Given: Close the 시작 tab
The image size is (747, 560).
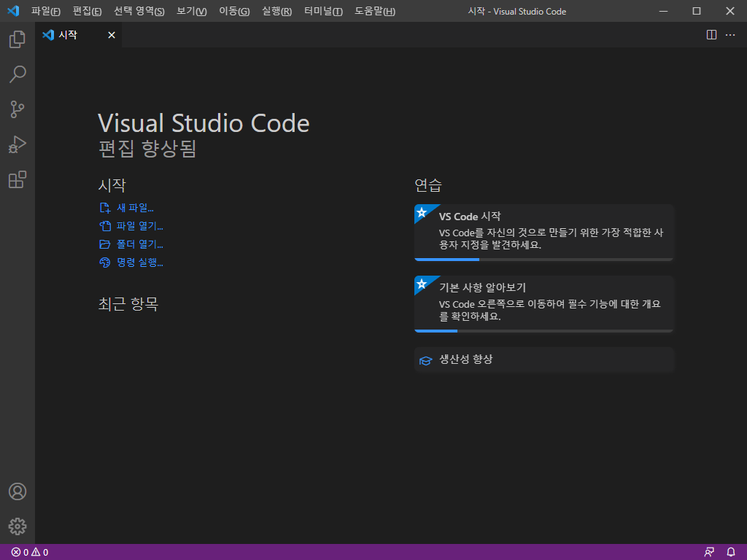Looking at the screenshot, I should click(112, 35).
